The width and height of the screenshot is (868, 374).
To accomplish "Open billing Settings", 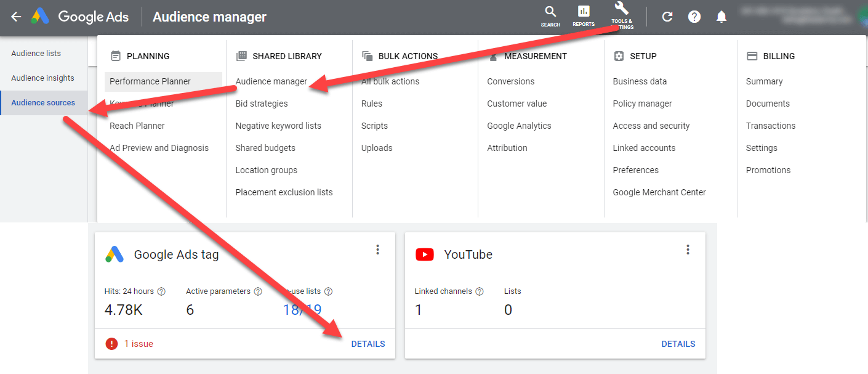I will [762, 148].
